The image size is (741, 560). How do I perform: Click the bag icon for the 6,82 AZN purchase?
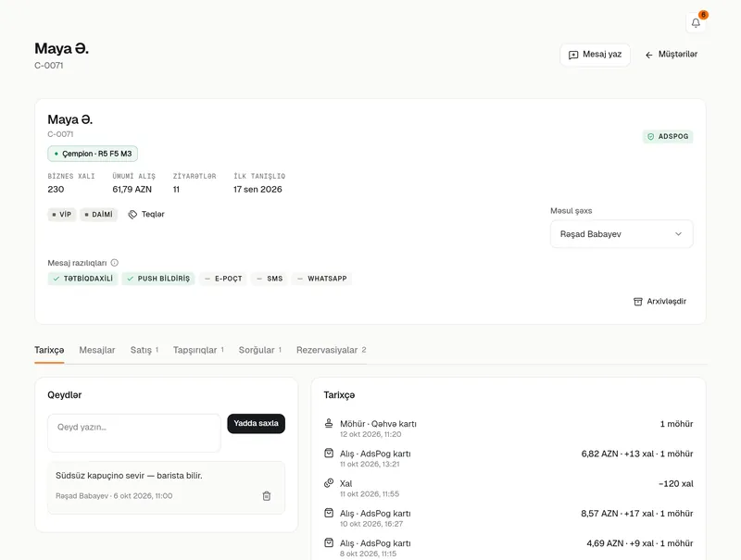[x=329, y=454]
